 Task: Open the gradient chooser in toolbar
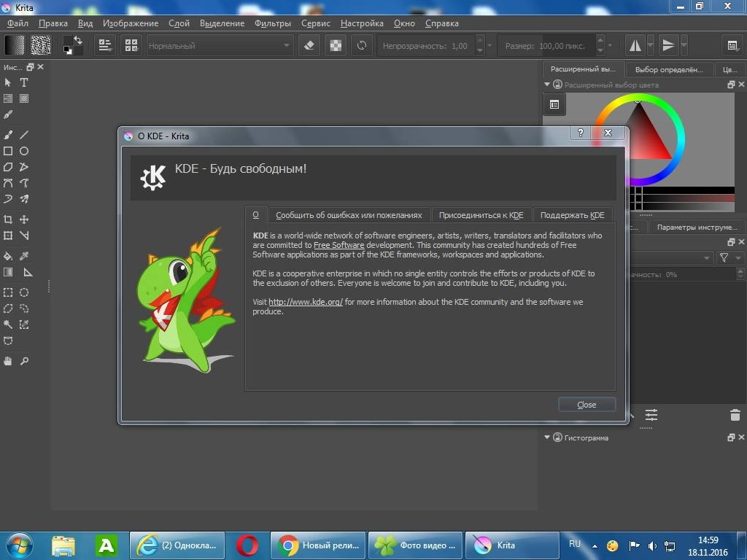15,46
